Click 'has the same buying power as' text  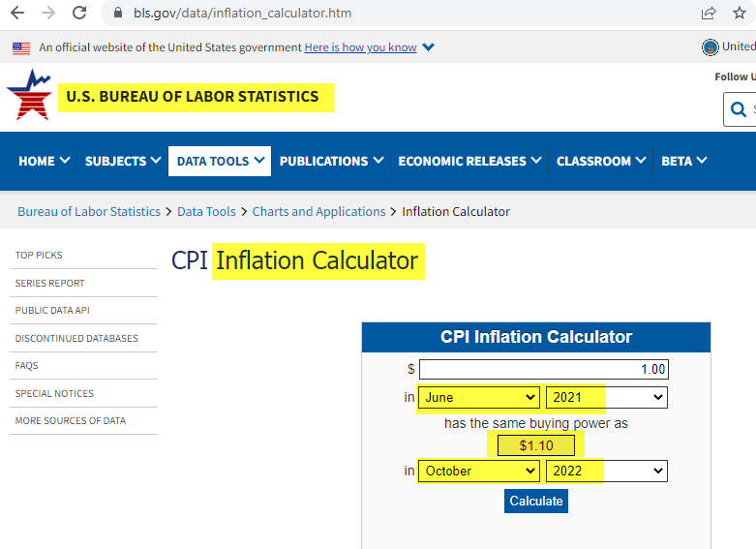click(x=536, y=423)
